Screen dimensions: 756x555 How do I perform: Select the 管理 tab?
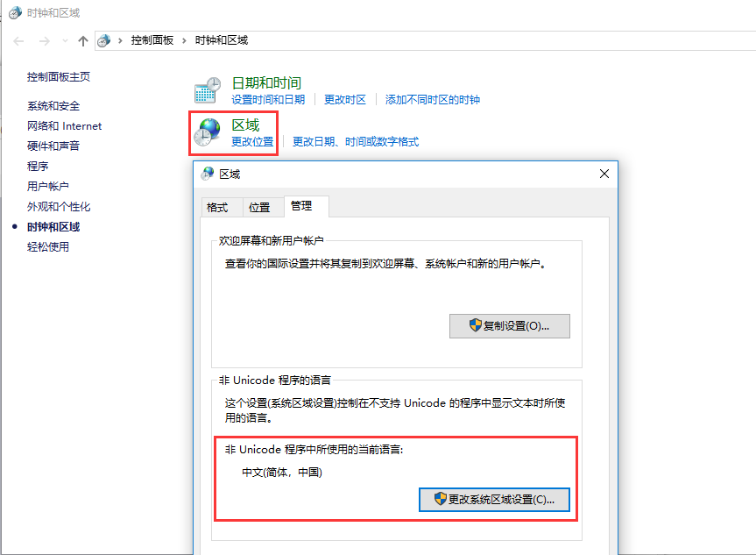click(x=307, y=207)
